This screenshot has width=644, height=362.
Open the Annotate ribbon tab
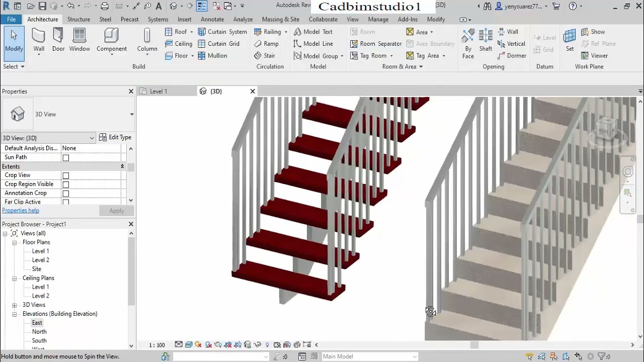212,19
